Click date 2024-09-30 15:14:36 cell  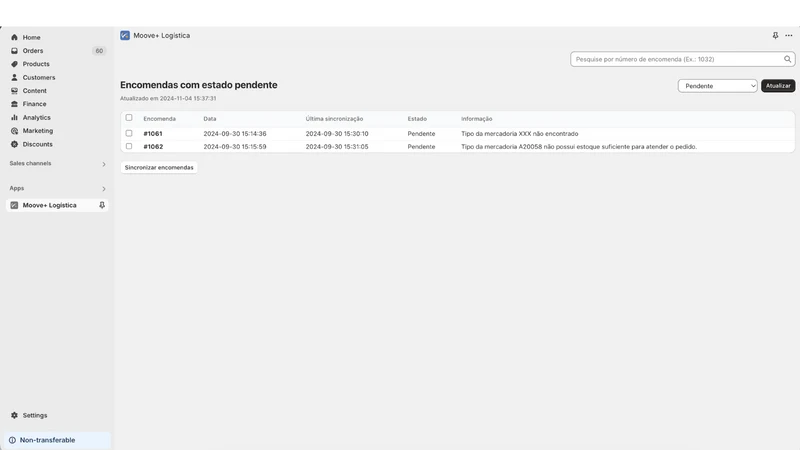point(235,134)
